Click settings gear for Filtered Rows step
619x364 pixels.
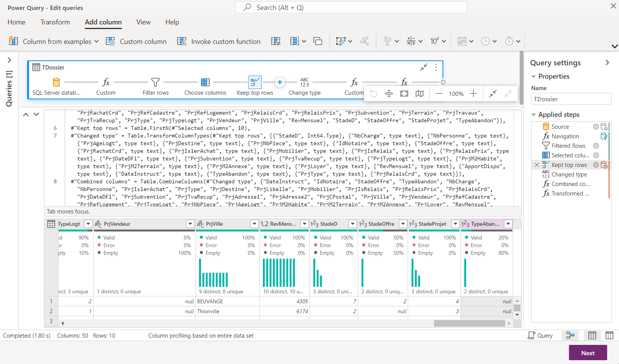pos(596,146)
